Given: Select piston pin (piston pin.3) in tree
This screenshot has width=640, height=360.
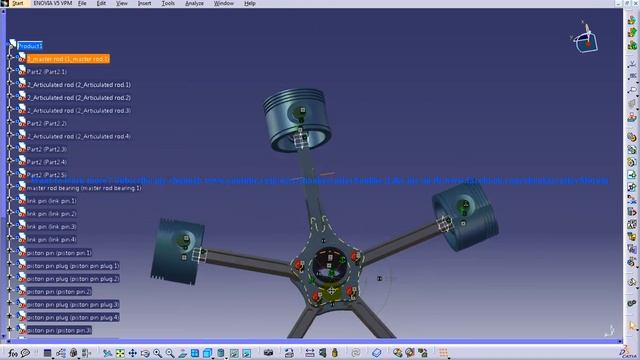Looking at the screenshot, I should pyautogui.click(x=59, y=330).
